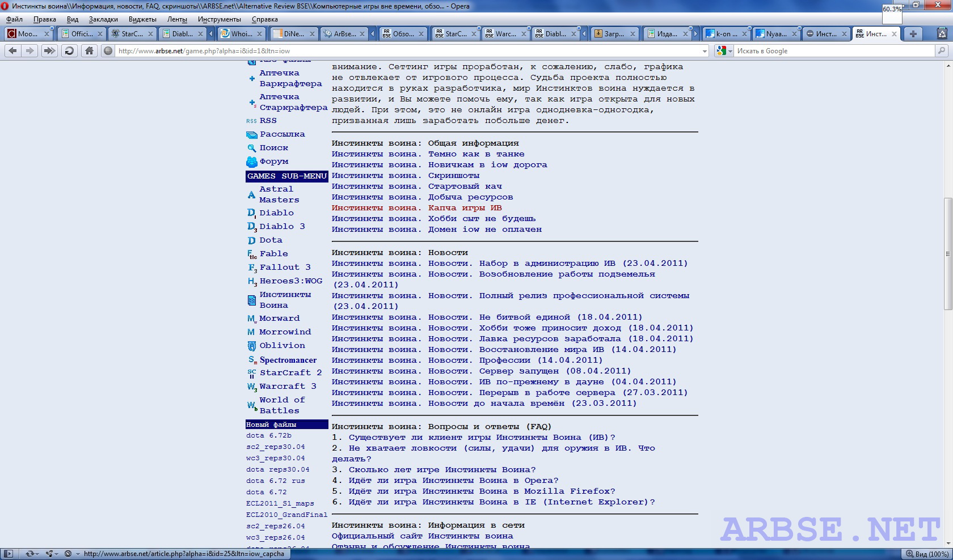Click the StarCraft 2 'SC' icon
The image size is (953, 560).
[252, 374]
